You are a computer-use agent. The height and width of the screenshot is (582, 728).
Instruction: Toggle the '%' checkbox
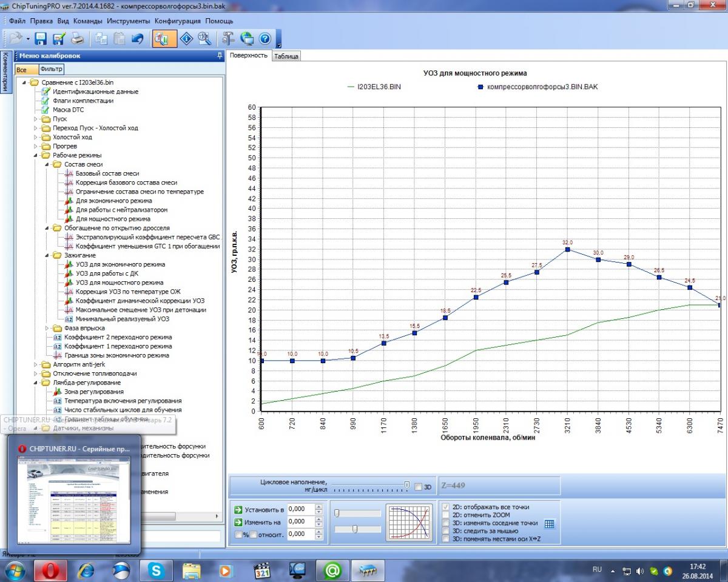point(238,535)
